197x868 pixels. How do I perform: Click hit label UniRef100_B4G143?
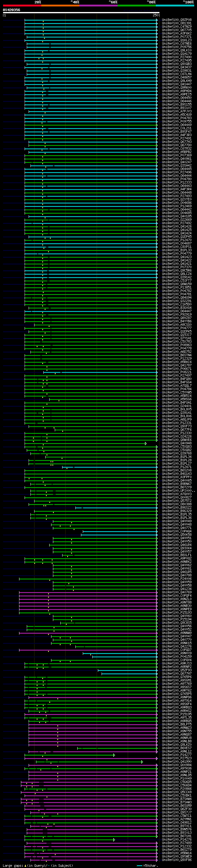[x=177, y=474]
